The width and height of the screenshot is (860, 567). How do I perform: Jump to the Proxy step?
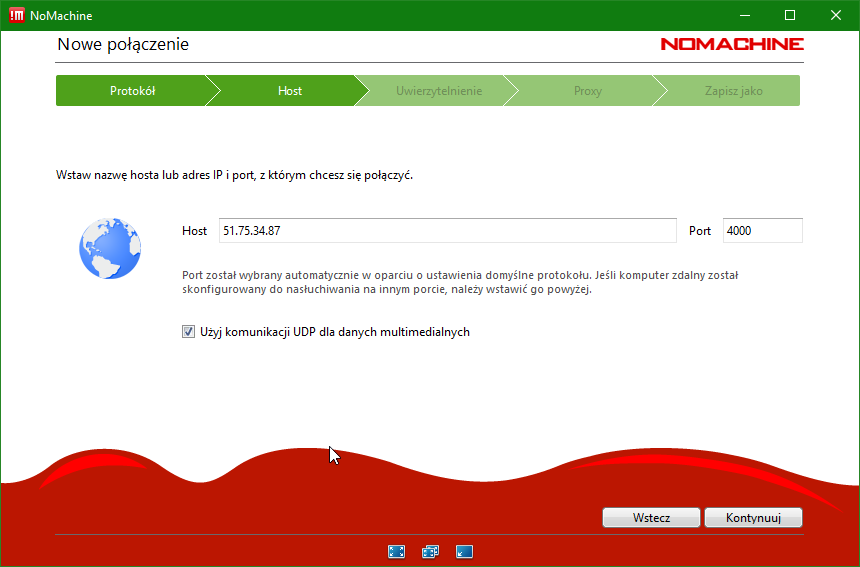(x=587, y=91)
